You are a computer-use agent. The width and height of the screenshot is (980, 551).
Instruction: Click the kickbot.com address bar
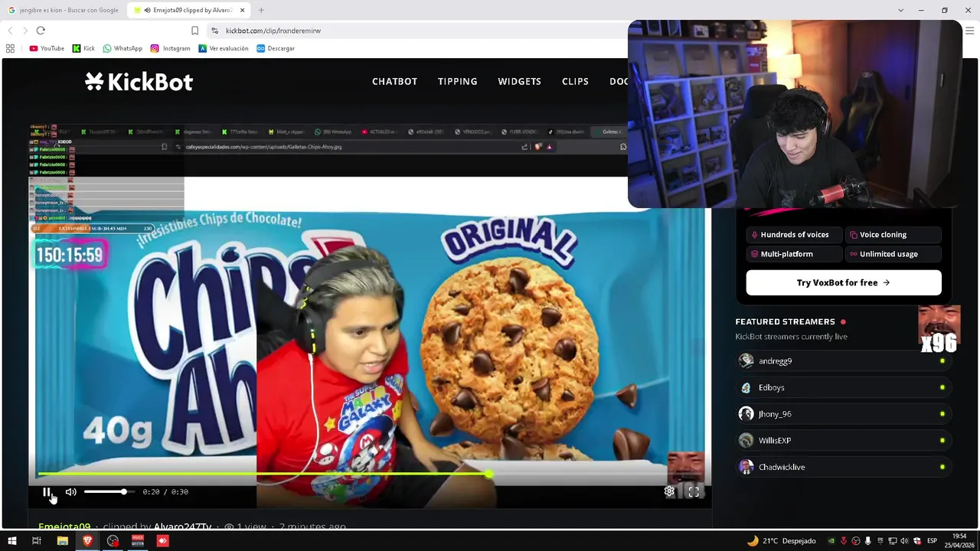[417, 31]
